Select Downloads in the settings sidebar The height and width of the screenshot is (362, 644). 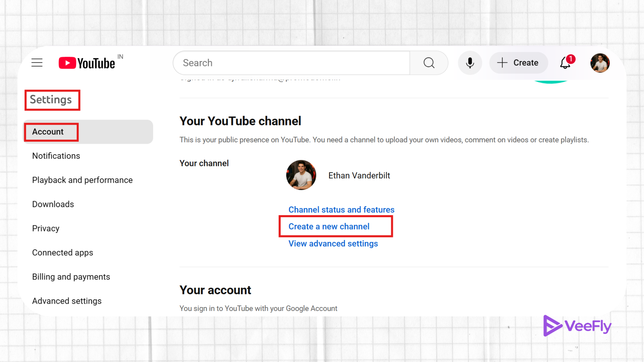[x=53, y=204]
